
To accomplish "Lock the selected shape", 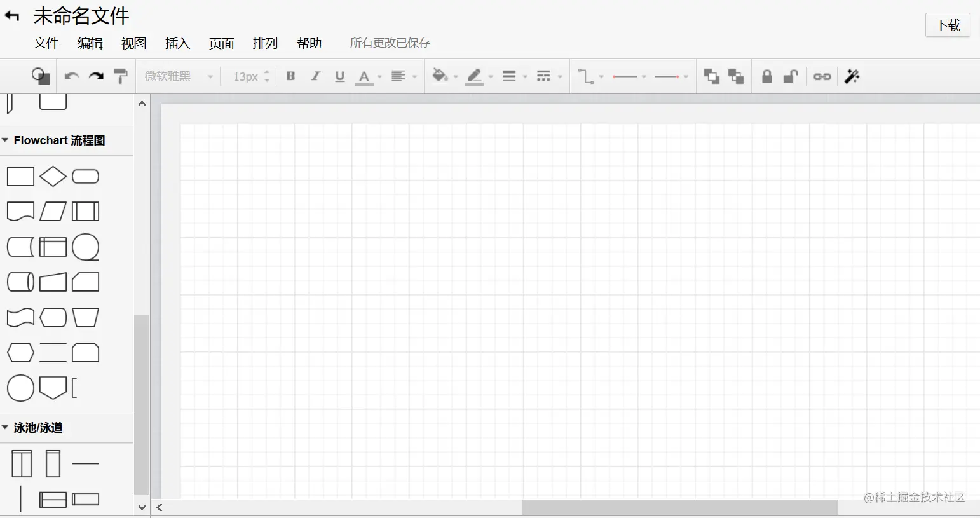I will [x=767, y=76].
